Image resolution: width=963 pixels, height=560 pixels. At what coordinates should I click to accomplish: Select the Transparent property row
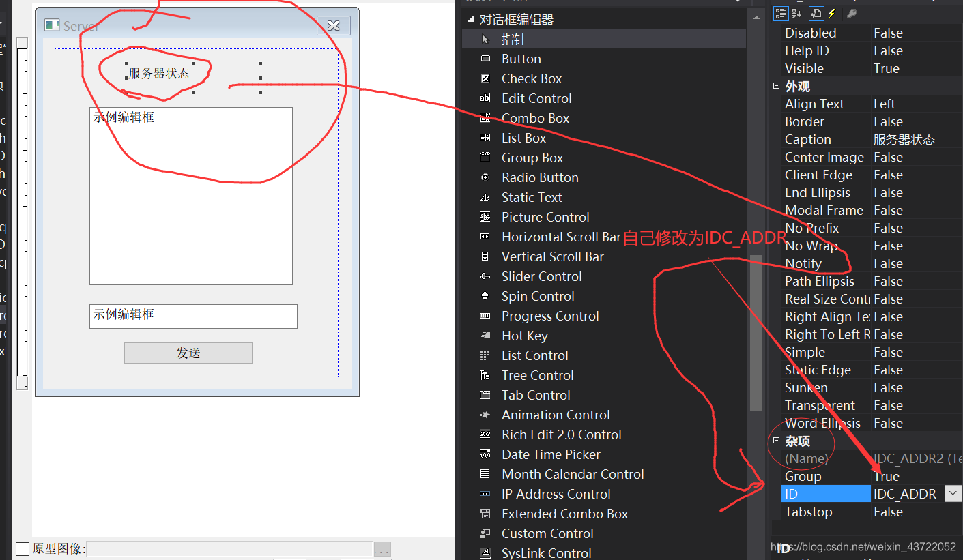tap(872, 405)
